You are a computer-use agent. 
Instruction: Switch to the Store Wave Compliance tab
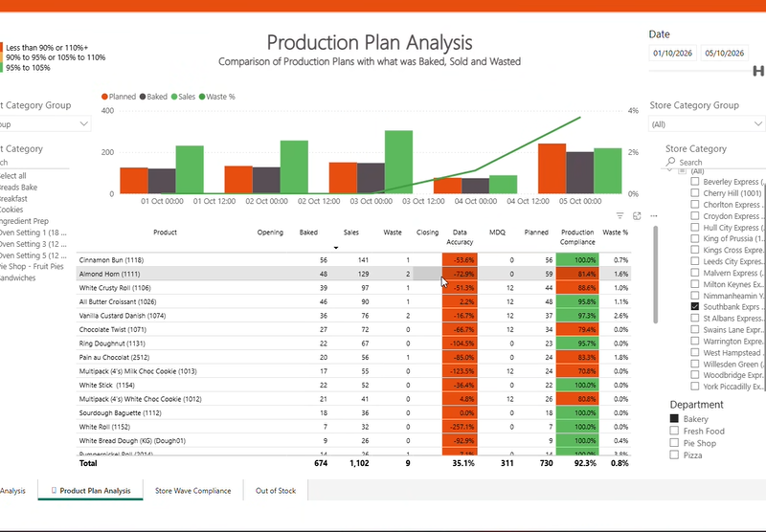tap(193, 491)
